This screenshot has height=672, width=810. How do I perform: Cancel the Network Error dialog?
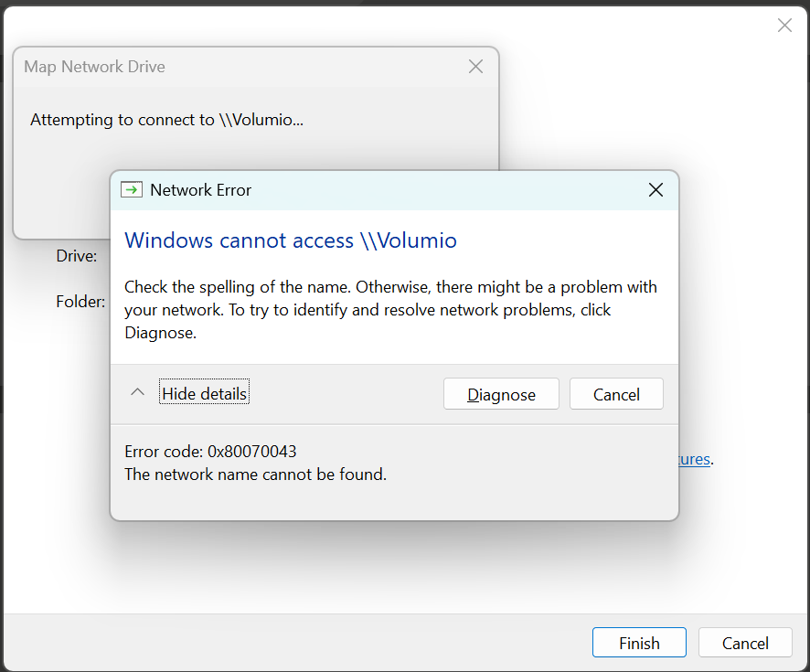pos(616,394)
